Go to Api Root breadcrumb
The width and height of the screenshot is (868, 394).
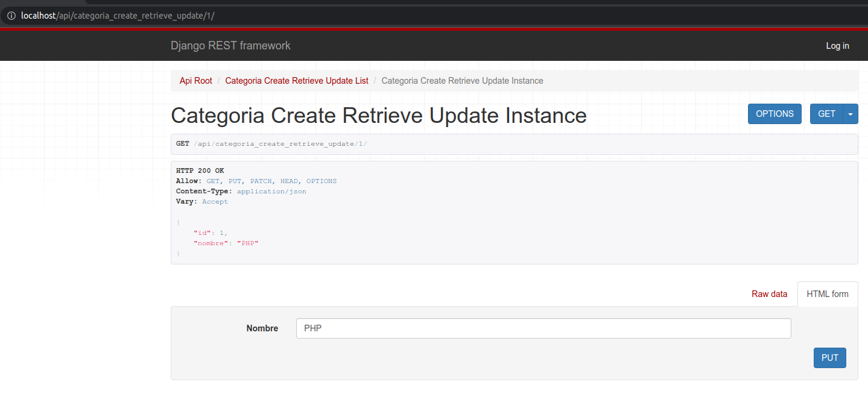(195, 81)
